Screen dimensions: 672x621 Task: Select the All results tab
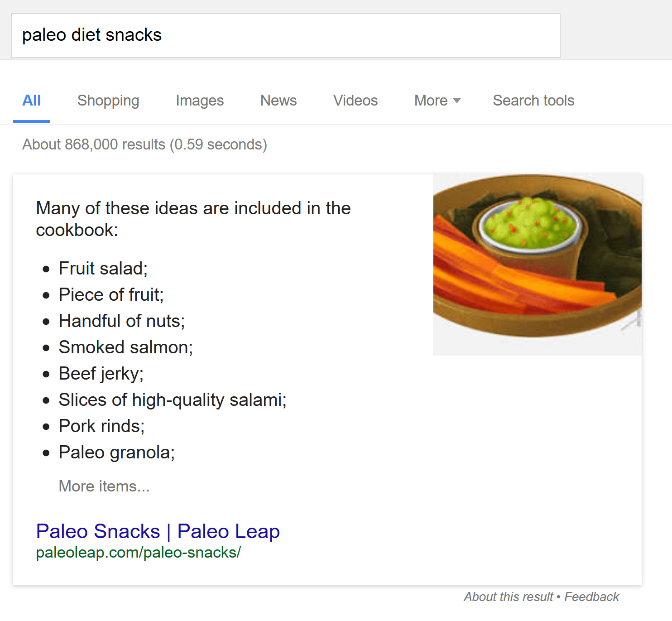point(32,101)
